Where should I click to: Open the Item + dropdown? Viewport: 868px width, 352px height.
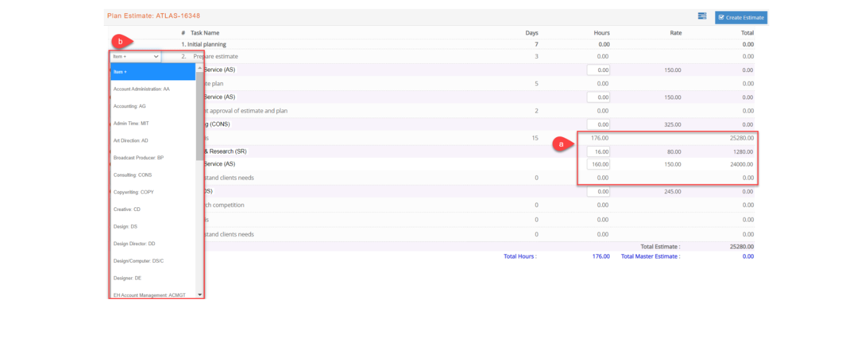point(135,56)
